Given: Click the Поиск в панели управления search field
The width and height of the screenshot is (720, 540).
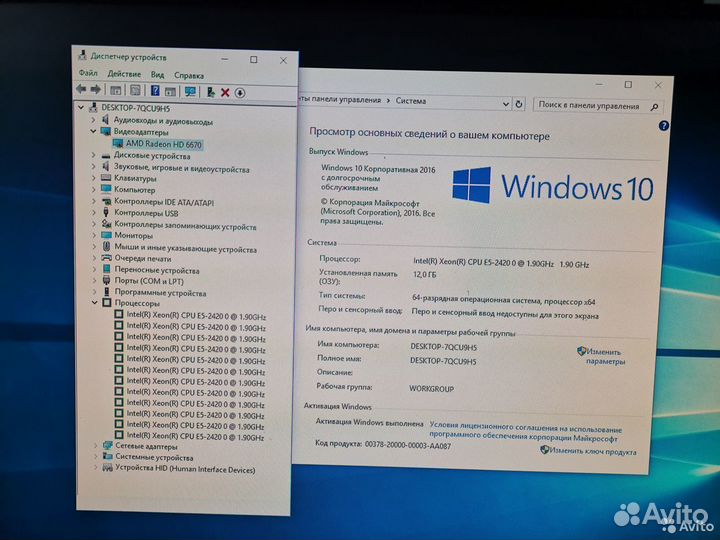Looking at the screenshot, I should point(594,105).
